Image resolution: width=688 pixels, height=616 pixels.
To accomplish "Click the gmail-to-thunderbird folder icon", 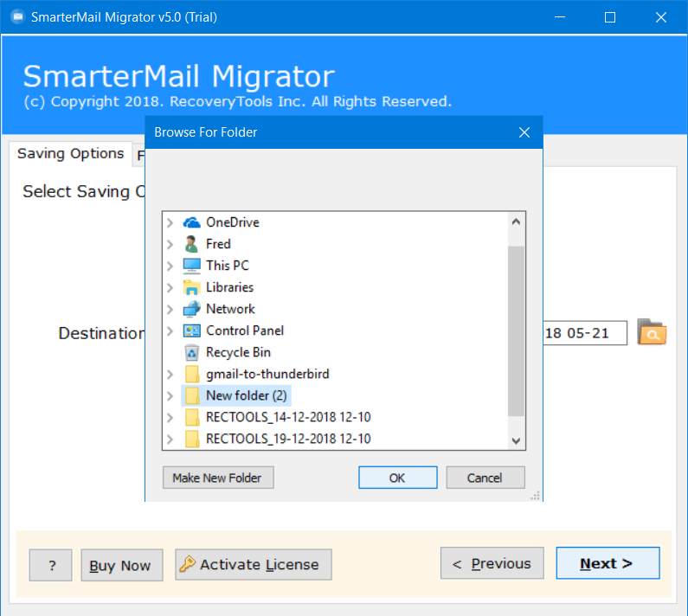I will tap(192, 375).
